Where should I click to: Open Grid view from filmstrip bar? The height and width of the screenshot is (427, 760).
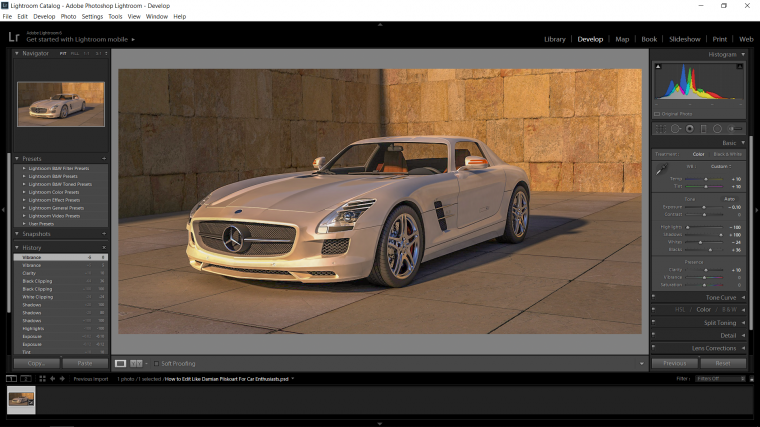[x=42, y=379]
